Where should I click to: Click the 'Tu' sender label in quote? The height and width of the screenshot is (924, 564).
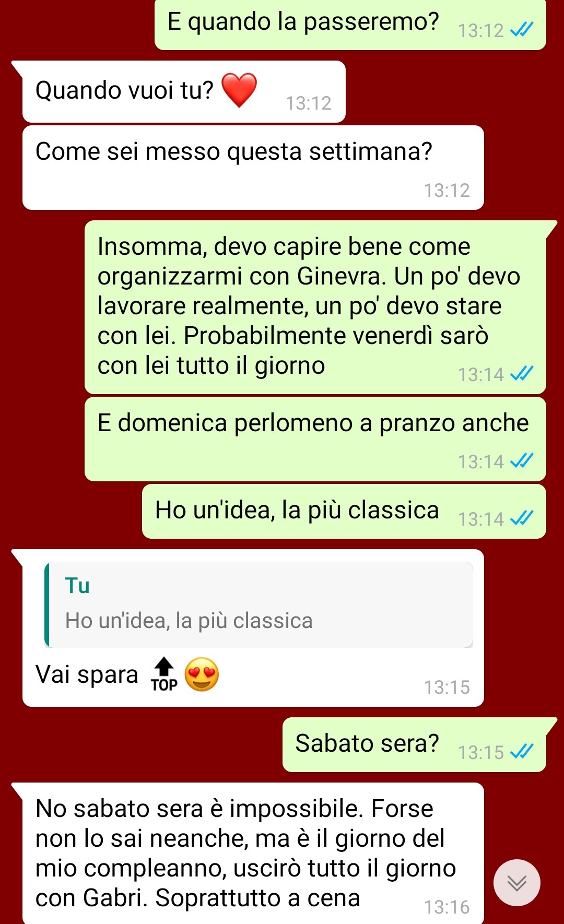coord(77,586)
